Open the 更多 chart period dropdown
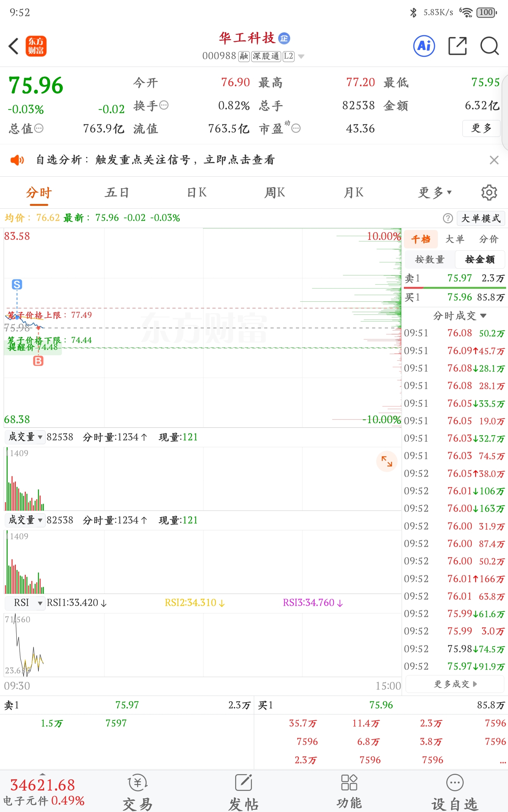Image resolution: width=508 pixels, height=812 pixels. [435, 193]
